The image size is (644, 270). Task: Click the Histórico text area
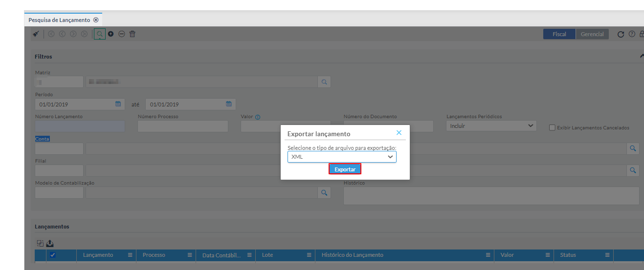tap(491, 195)
